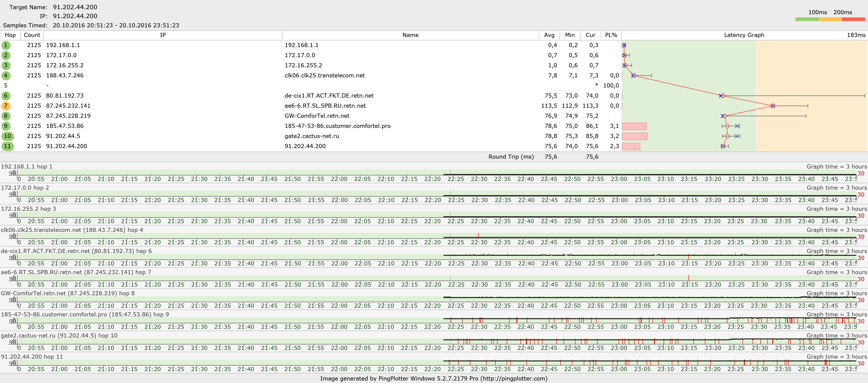
Task: Click the Samples Timed date range text
Action: click(116, 25)
